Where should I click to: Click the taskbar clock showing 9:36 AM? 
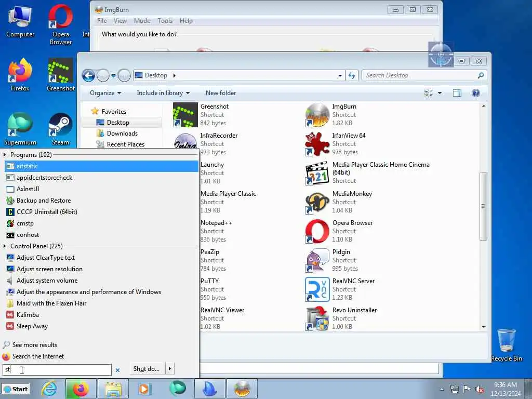tap(505, 389)
